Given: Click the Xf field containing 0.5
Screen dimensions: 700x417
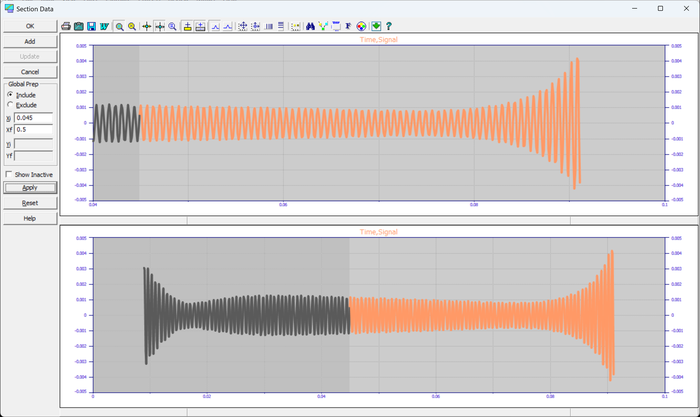Looking at the screenshot, I should [x=33, y=129].
